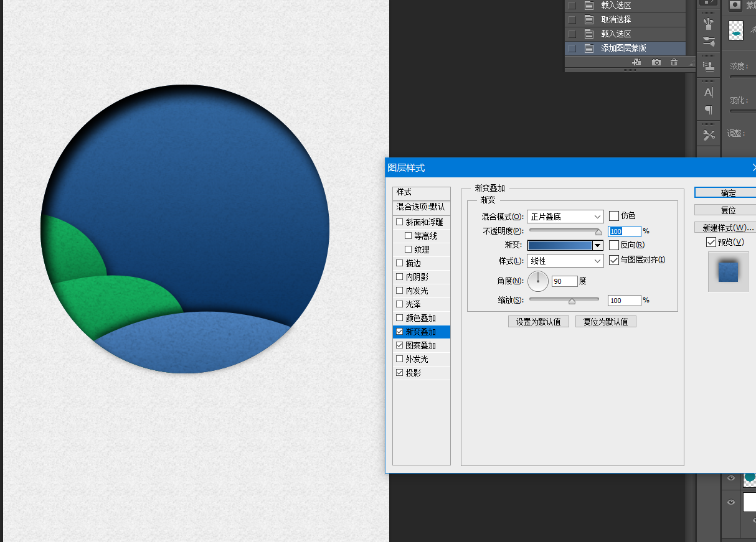This screenshot has height=542, width=756.
Task: Open 混合选项:默认 settings
Action: click(x=422, y=207)
